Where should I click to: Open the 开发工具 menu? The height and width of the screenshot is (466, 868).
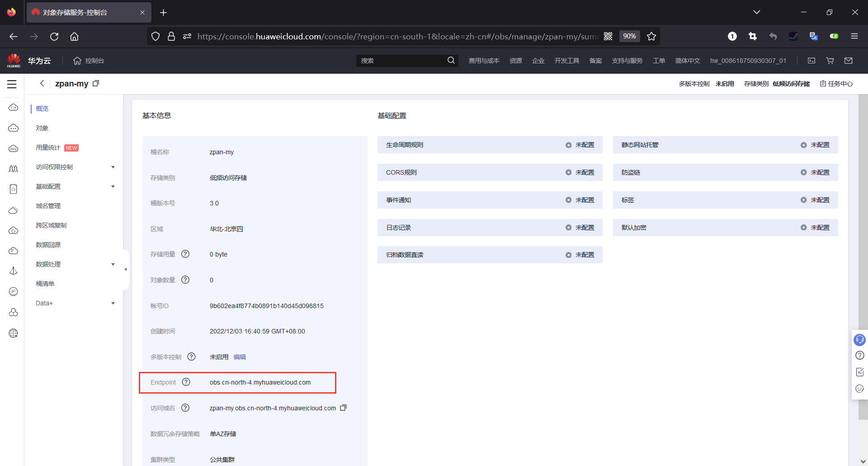[567, 61]
